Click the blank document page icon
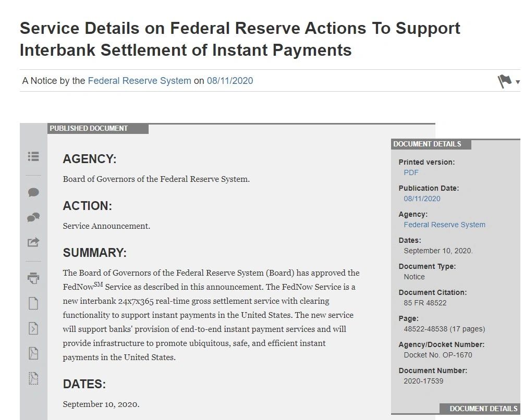This screenshot has width=524, height=420. point(33,303)
